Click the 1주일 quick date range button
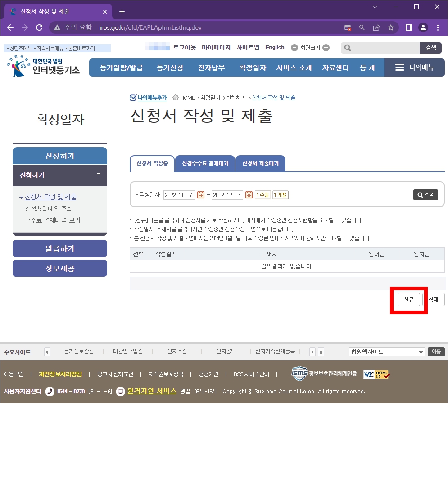This screenshot has height=486, width=448. pyautogui.click(x=262, y=195)
